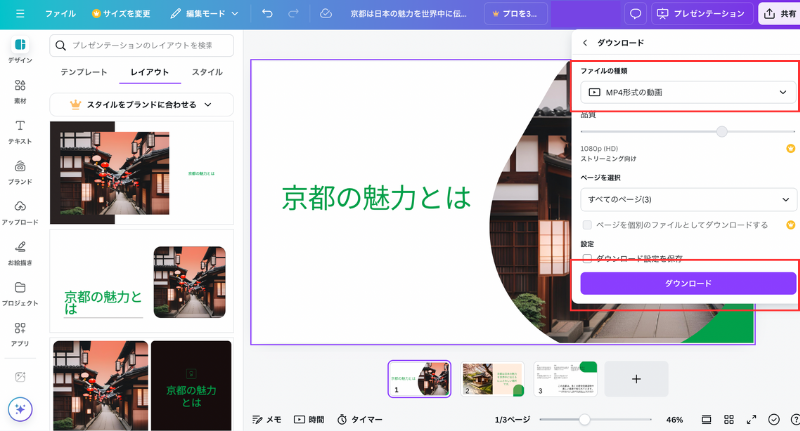The height and width of the screenshot is (431, 800).
Task: Open the file type dropdown MP4形式の動画
Action: click(x=688, y=92)
